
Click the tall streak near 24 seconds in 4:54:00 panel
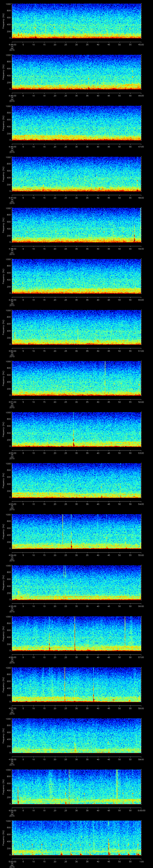click(x=63, y=529)
